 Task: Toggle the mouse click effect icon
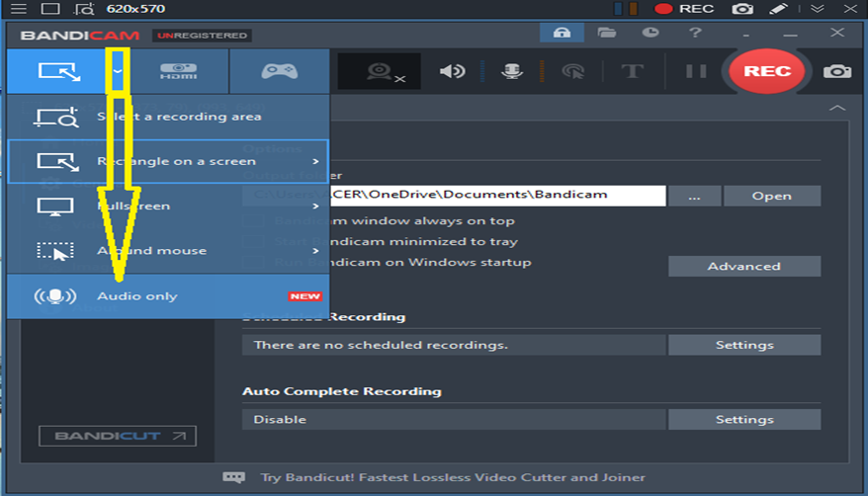(x=573, y=71)
